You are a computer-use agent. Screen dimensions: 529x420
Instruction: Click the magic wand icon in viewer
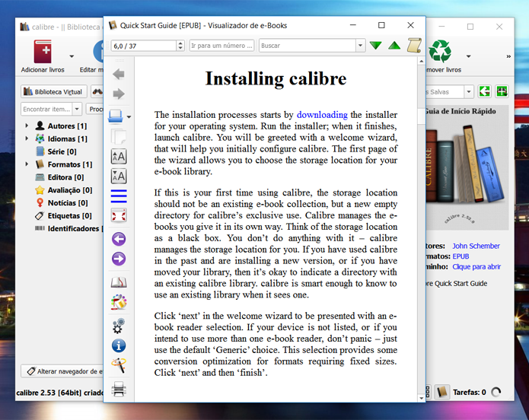pyautogui.click(x=119, y=365)
